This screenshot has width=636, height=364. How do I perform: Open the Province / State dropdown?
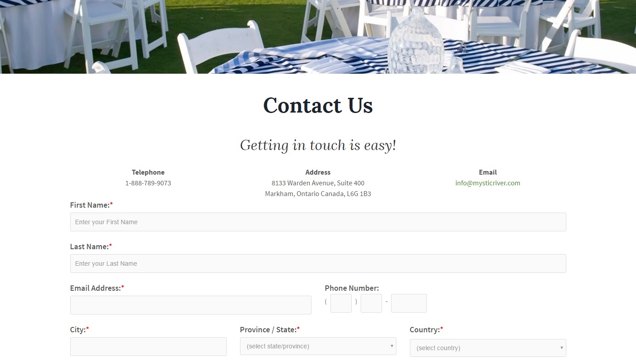click(318, 346)
